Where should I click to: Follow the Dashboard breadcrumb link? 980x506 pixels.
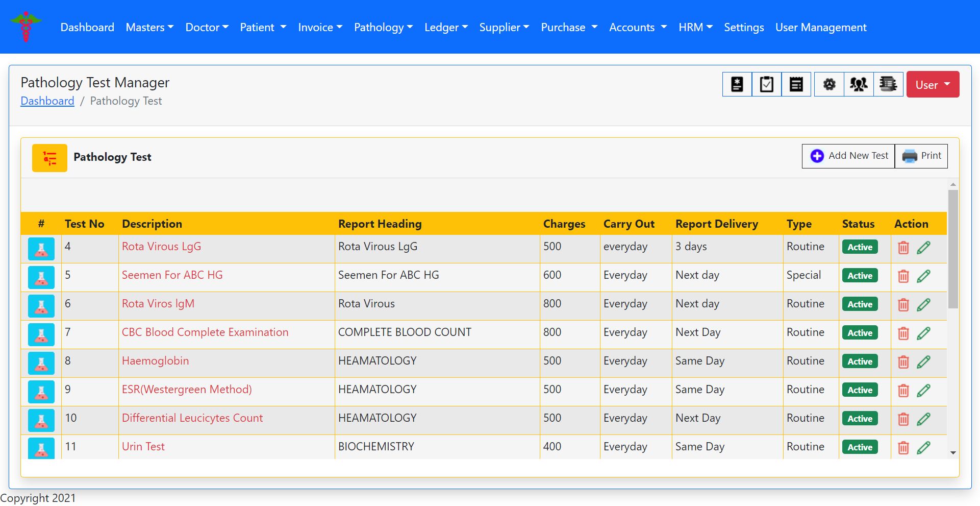coord(47,101)
